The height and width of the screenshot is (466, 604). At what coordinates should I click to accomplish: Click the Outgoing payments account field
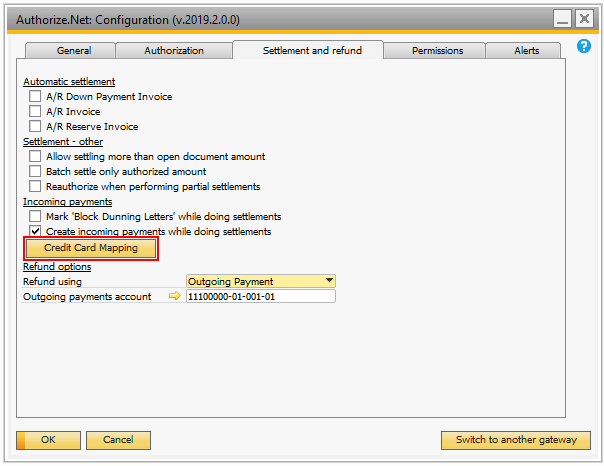(x=261, y=296)
